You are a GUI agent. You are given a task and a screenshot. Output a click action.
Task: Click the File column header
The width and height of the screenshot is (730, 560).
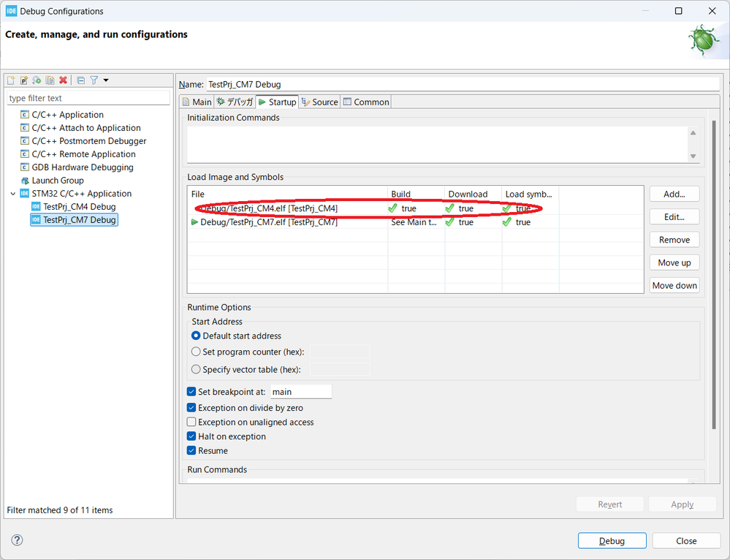pyautogui.click(x=288, y=194)
